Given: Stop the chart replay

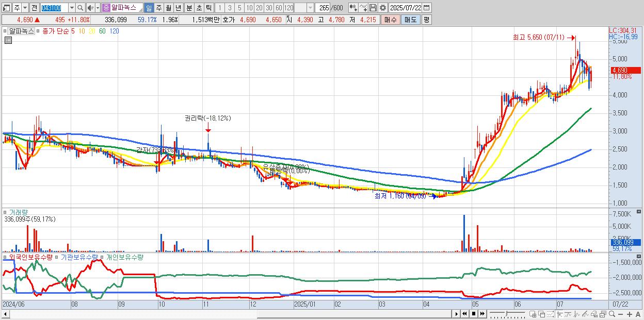Looking at the screenshot, I should pos(474,314).
